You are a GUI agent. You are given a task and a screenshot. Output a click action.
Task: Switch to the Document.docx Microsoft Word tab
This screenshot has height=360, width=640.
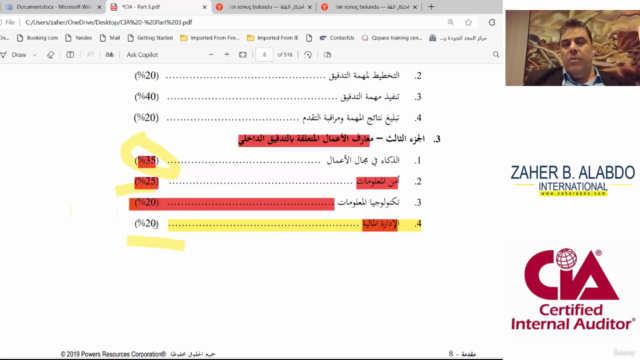tap(53, 7)
